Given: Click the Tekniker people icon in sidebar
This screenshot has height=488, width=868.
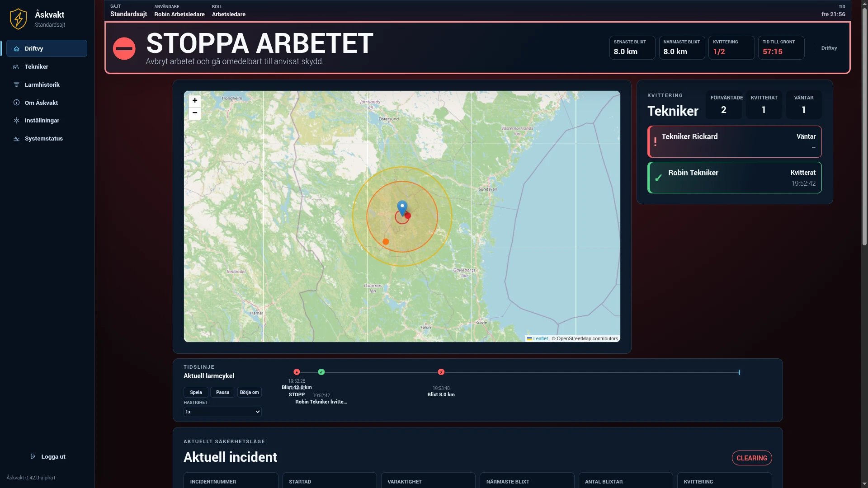Looking at the screenshot, I should click(16, 67).
